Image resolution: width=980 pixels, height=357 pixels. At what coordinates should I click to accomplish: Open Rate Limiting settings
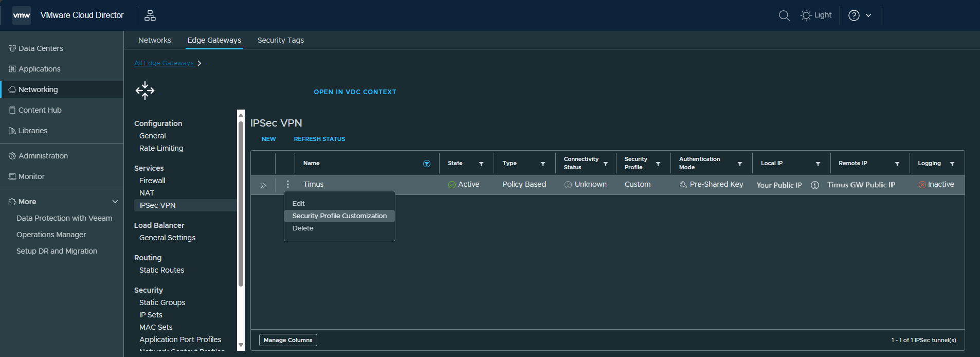click(161, 148)
